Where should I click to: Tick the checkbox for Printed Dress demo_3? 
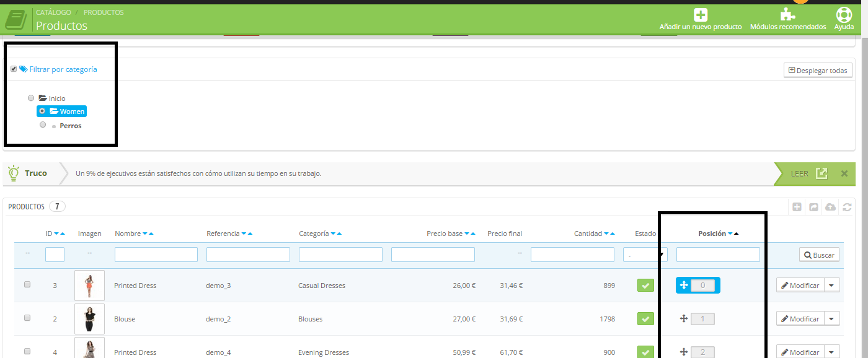tap(27, 285)
